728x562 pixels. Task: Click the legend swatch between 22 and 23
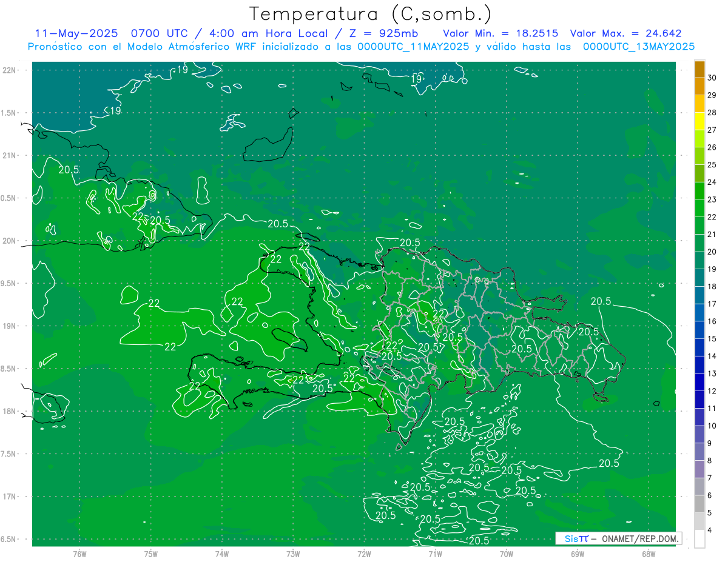click(x=699, y=209)
